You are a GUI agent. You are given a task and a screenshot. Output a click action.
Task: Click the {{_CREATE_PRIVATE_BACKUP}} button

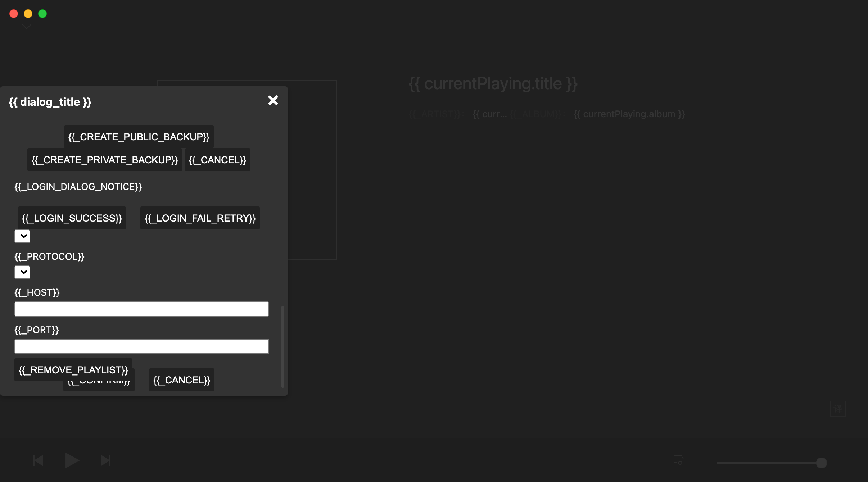click(x=105, y=160)
